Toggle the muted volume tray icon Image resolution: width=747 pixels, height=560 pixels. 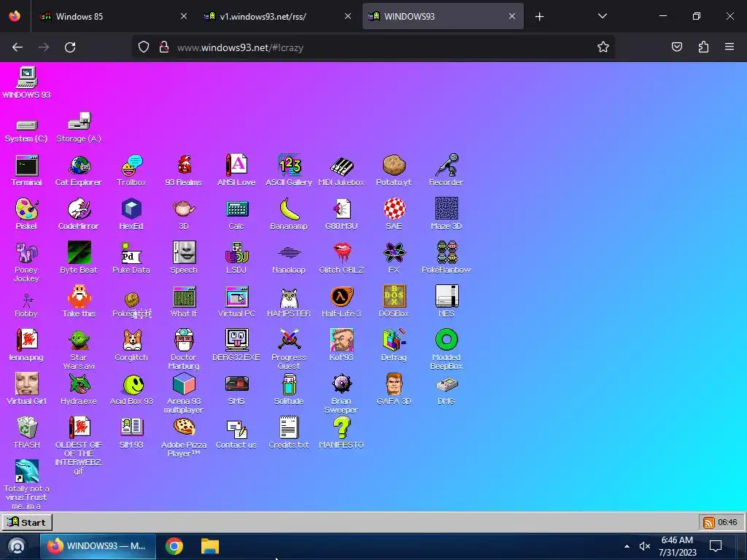645,546
